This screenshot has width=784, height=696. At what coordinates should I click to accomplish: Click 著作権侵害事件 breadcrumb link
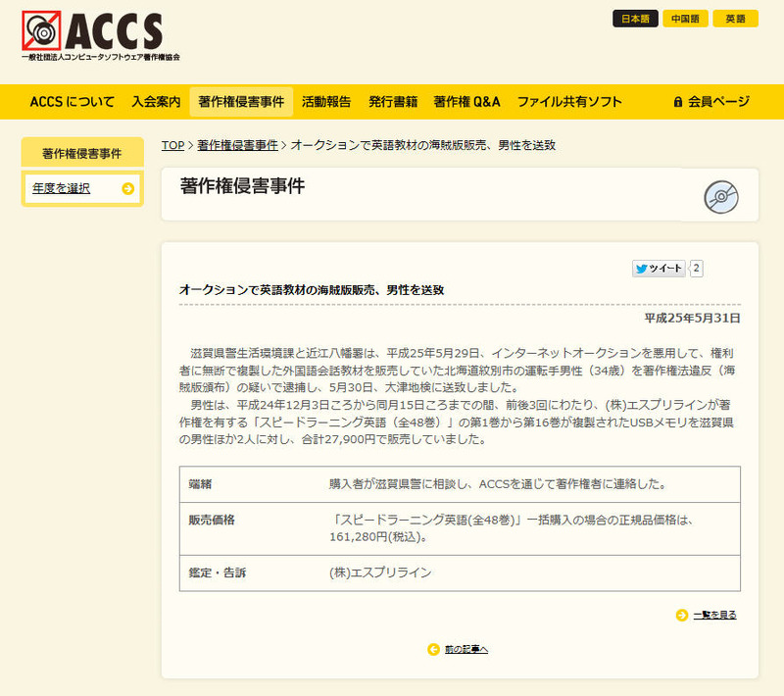coord(237,145)
